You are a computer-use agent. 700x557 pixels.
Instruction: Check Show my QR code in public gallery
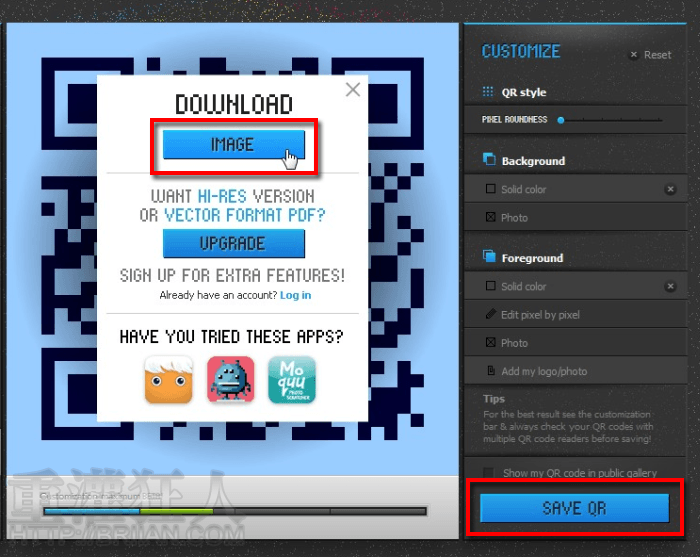click(x=489, y=472)
